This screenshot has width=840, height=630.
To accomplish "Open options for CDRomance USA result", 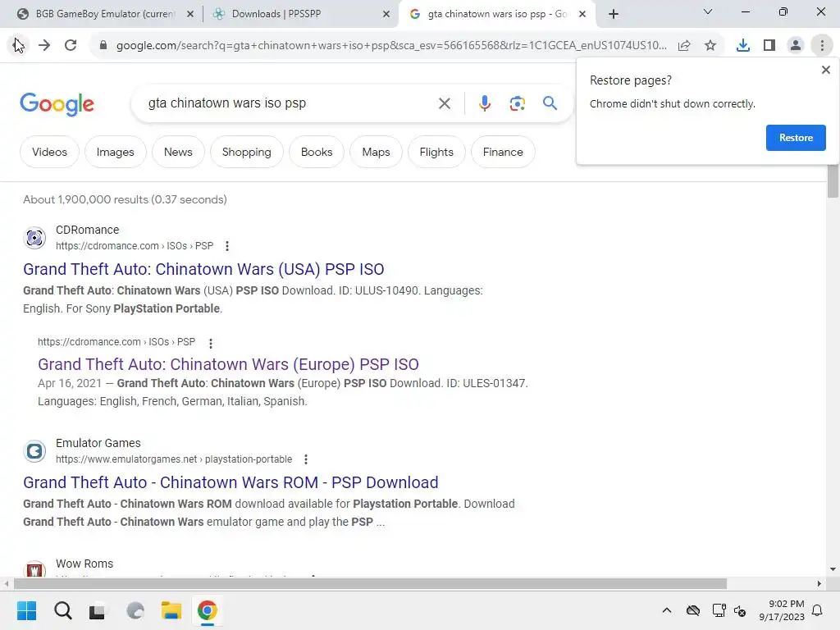I will [x=227, y=246].
